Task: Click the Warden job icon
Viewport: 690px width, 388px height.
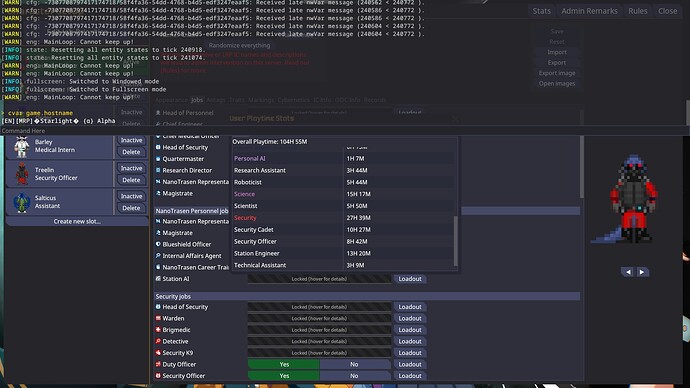Action: (158, 318)
